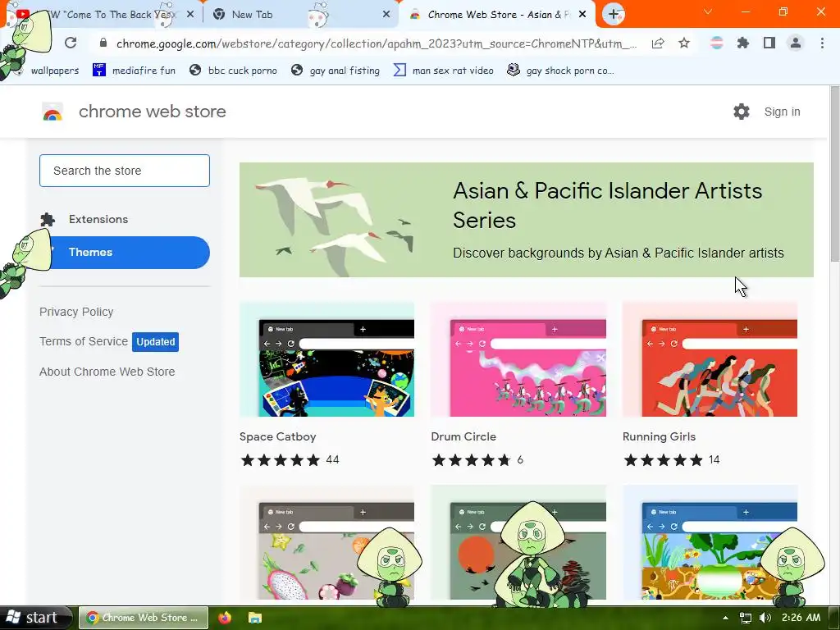Click the padlock site info icon

coord(103,43)
